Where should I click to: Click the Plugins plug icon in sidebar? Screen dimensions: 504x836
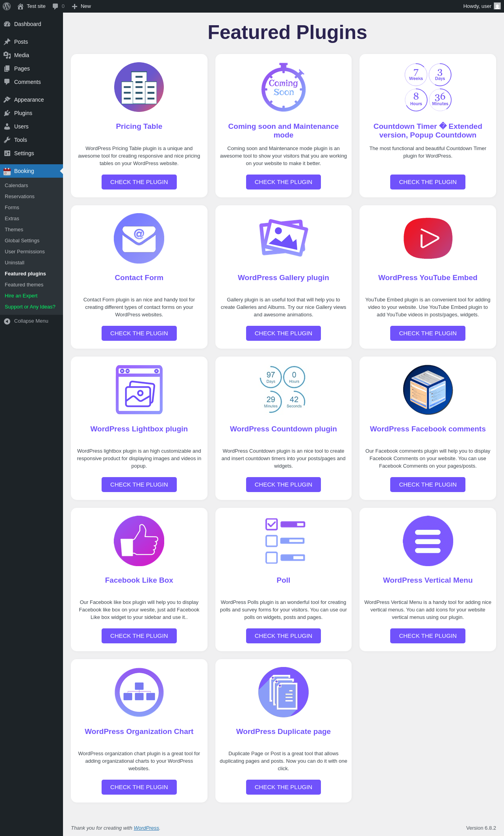coord(7,113)
